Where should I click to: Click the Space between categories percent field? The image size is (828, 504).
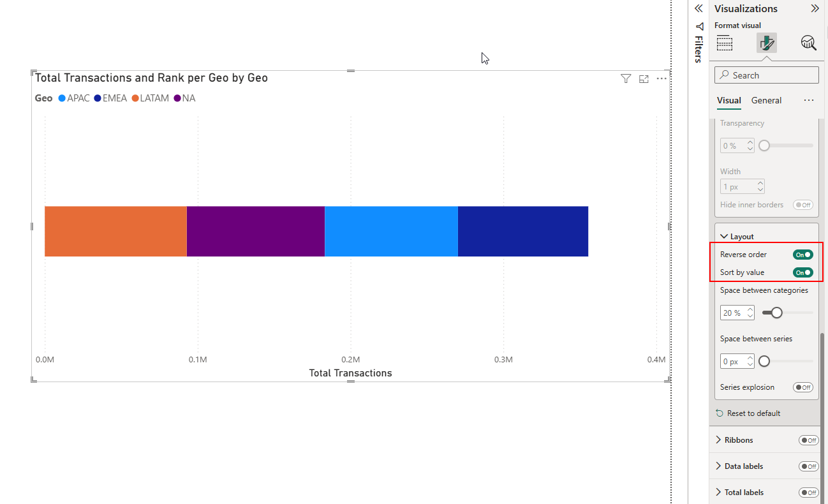[x=737, y=313]
